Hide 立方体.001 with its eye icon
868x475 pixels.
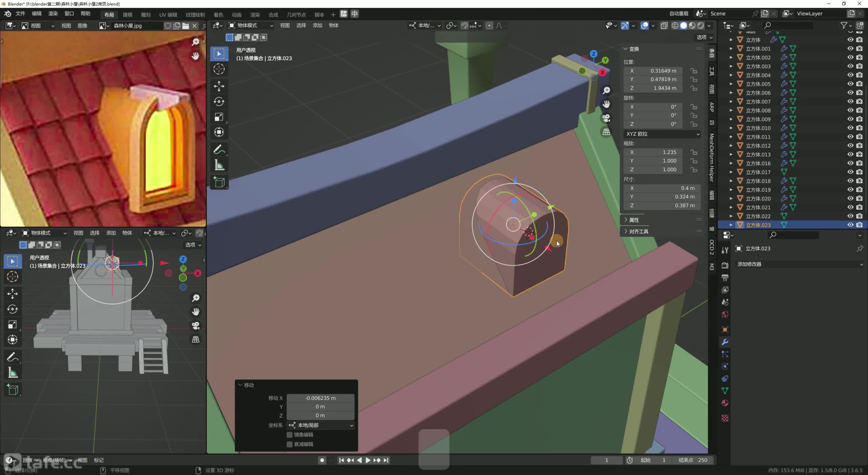[x=850, y=48]
